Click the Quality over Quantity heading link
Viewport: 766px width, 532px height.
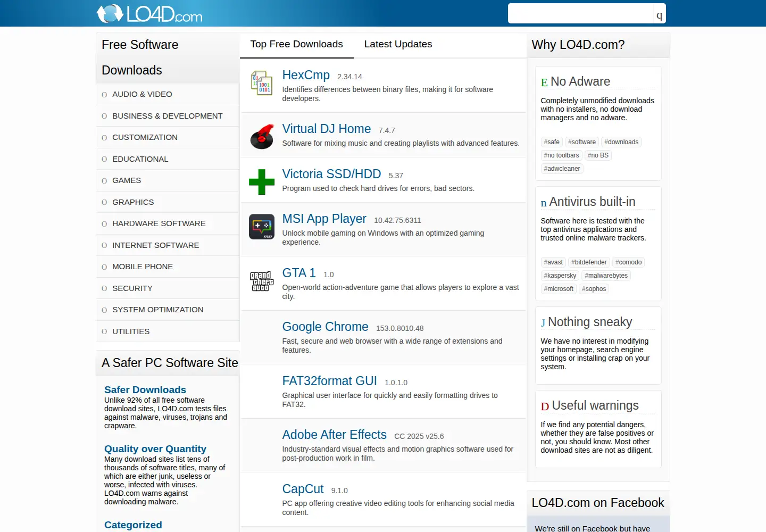(x=155, y=449)
